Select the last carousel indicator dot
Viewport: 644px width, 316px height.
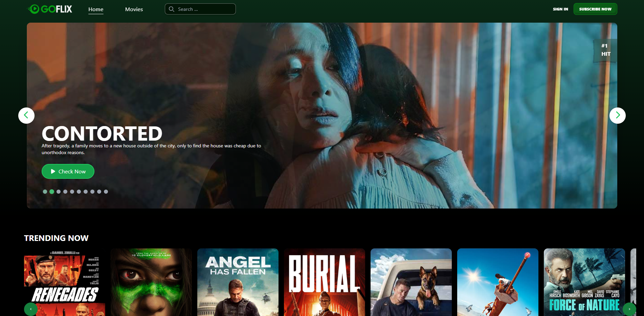[106, 191]
